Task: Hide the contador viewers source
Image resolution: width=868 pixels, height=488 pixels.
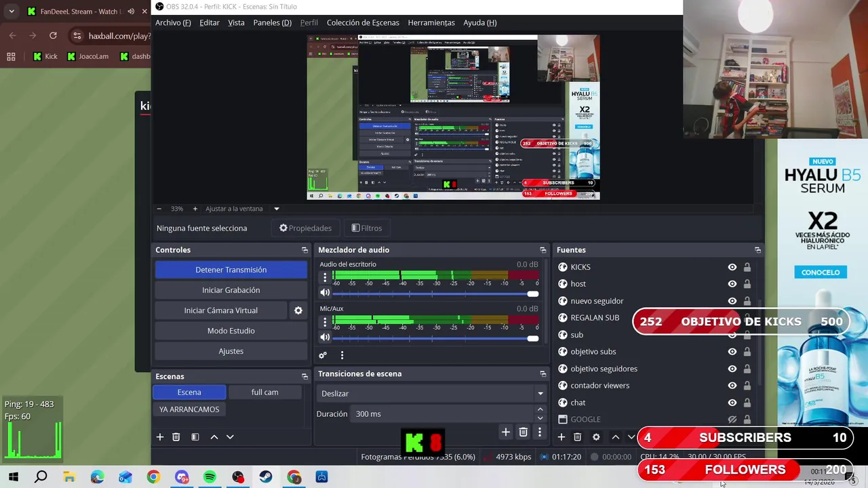Action: pyautogui.click(x=732, y=386)
